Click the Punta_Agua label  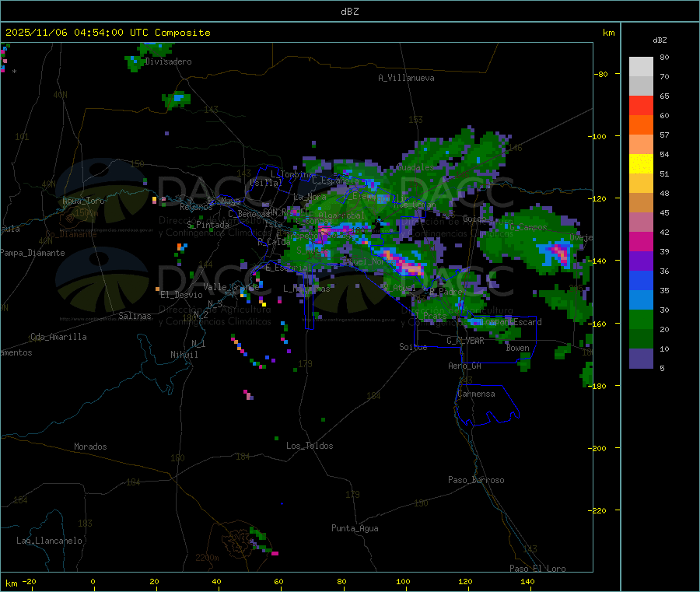click(x=355, y=528)
